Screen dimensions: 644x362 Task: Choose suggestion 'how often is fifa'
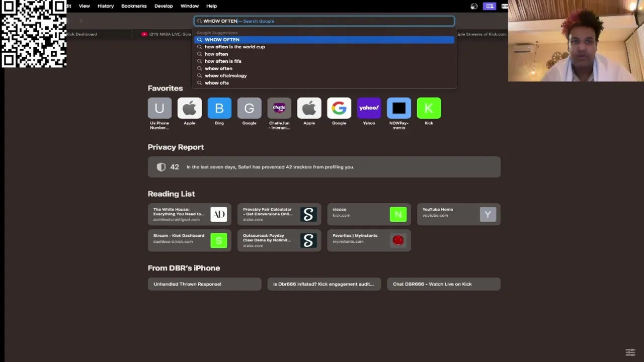coord(325,61)
